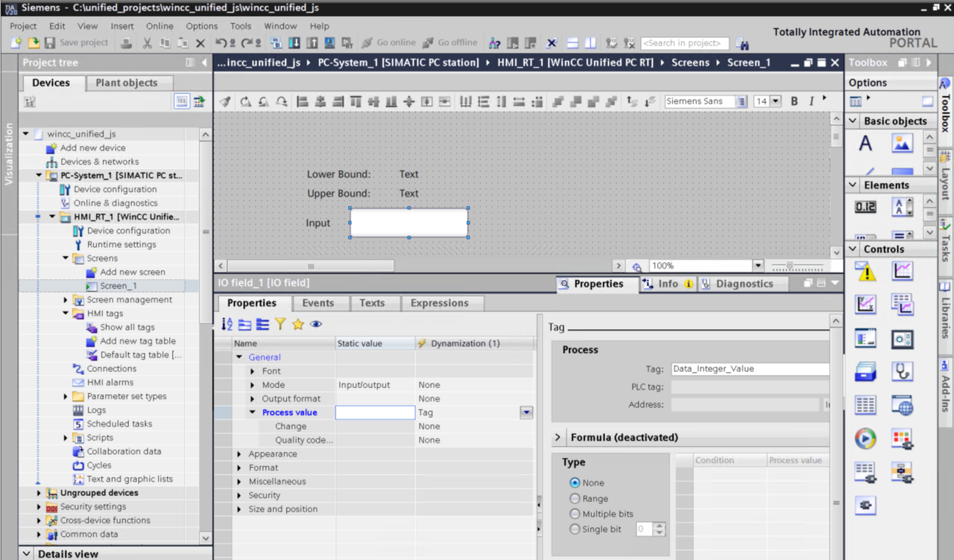Select the Alarm control in the toolbox

click(x=865, y=272)
